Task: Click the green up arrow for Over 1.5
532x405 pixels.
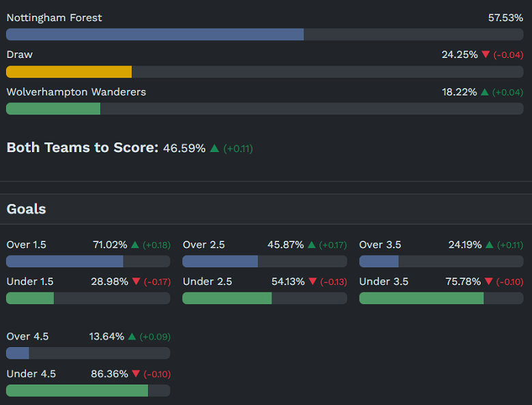Action: pyautogui.click(x=135, y=245)
